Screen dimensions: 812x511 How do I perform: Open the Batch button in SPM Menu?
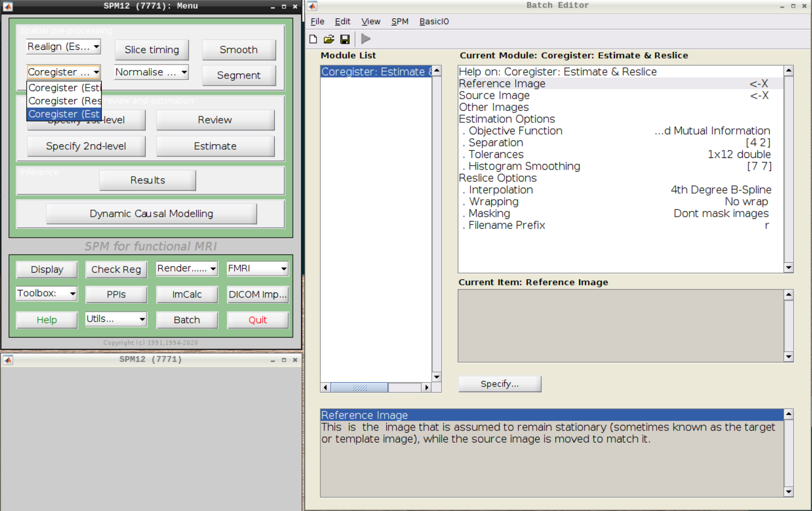click(187, 320)
